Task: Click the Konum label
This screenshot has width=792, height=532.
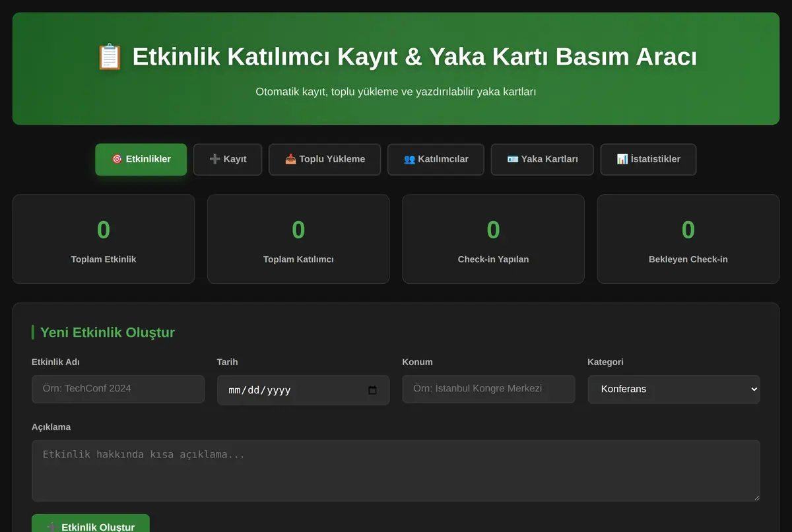Action: (418, 362)
